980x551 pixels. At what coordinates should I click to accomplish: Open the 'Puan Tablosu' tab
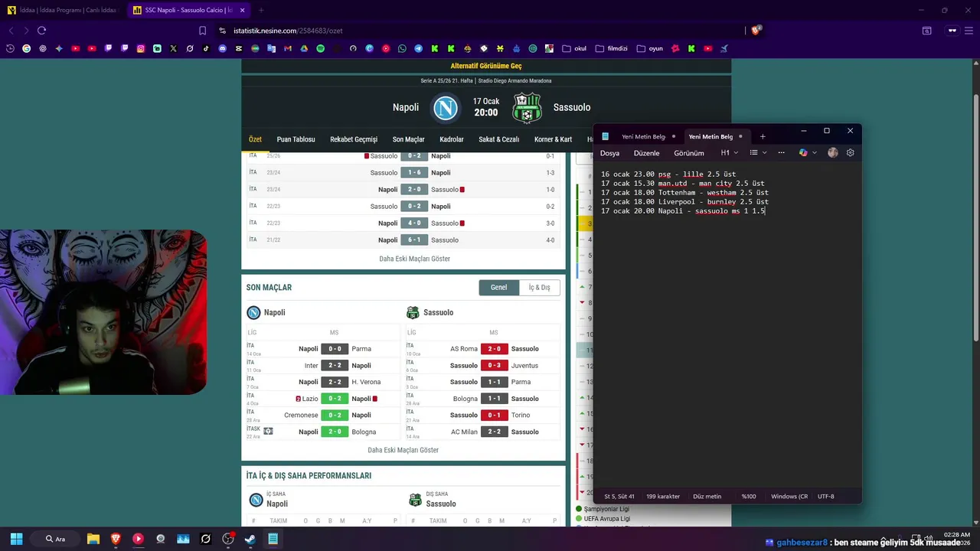[x=296, y=139]
